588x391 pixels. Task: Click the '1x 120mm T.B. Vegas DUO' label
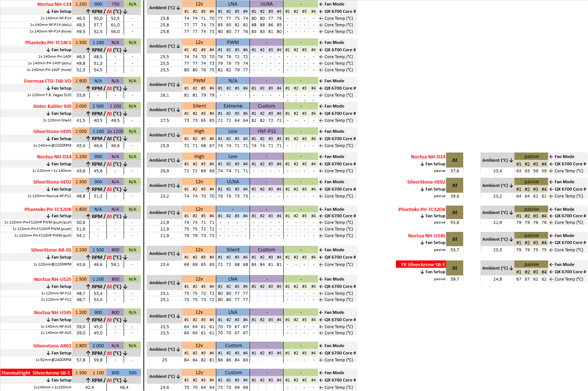click(x=49, y=95)
